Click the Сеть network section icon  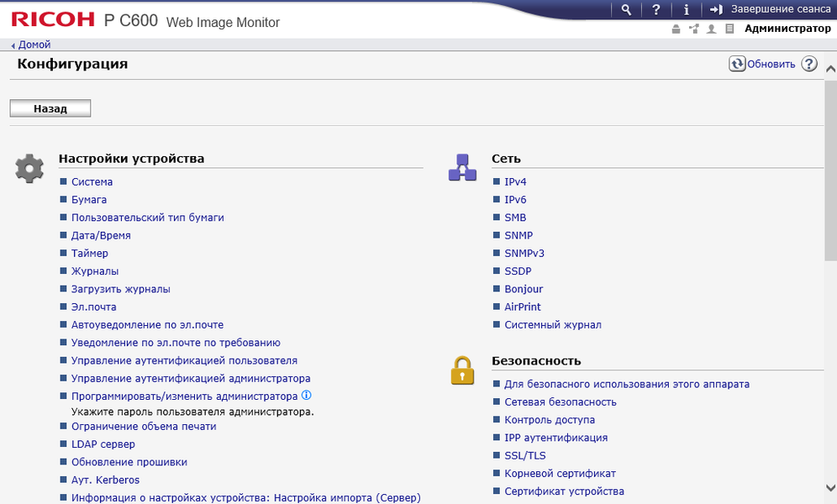(462, 168)
